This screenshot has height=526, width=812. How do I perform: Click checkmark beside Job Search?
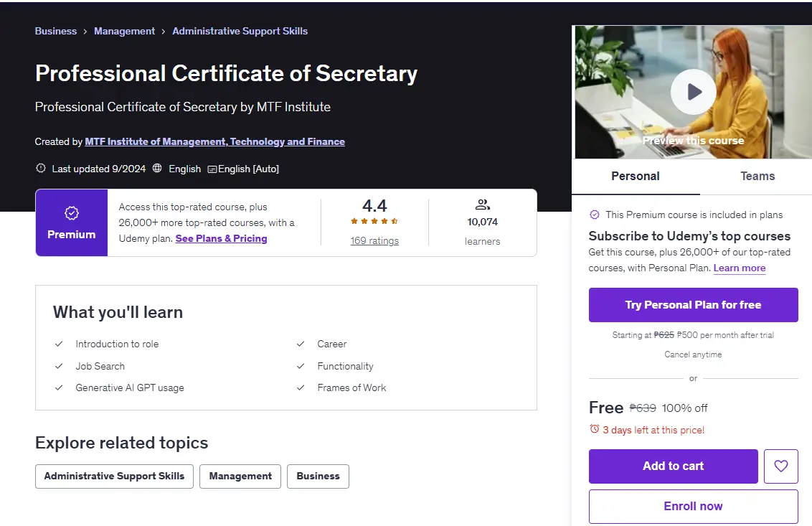(x=59, y=366)
